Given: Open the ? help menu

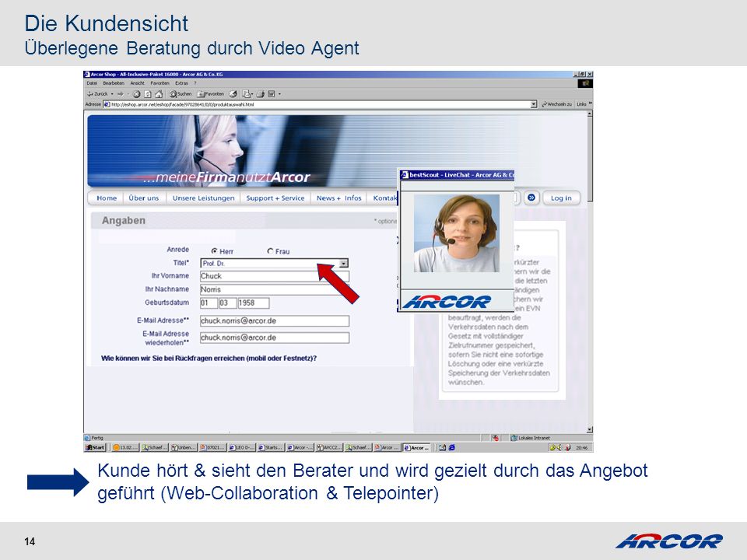Looking at the screenshot, I should pyautogui.click(x=195, y=83).
